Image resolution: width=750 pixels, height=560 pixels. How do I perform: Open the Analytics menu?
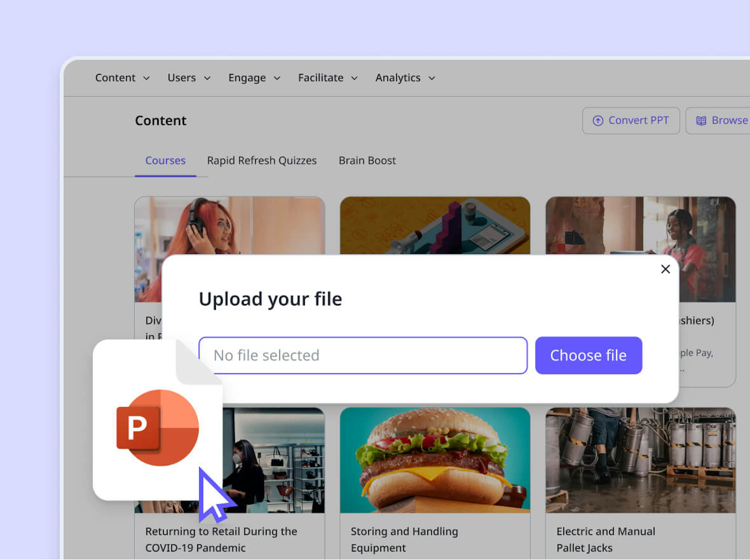405,78
